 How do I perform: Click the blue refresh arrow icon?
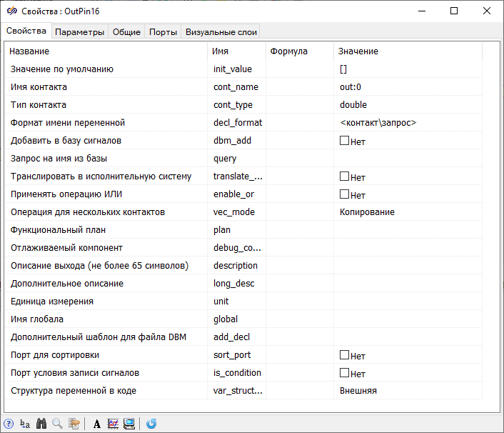click(x=151, y=424)
